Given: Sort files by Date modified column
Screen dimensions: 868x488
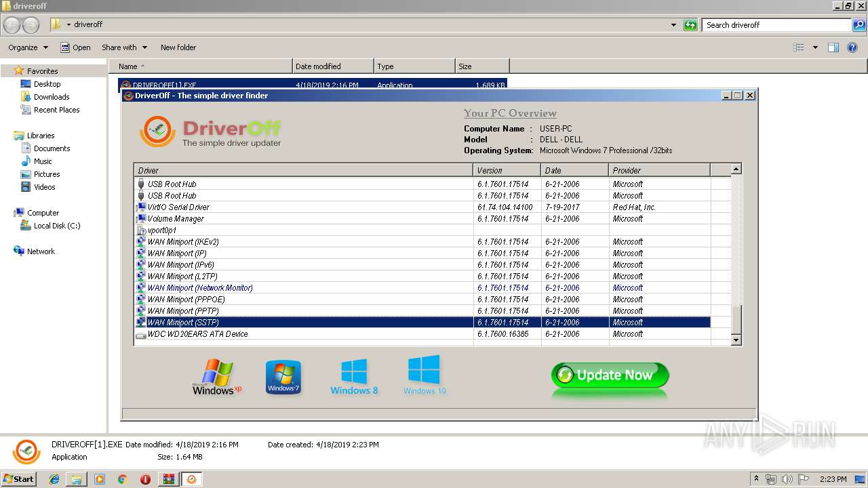Looking at the screenshot, I should click(333, 66).
